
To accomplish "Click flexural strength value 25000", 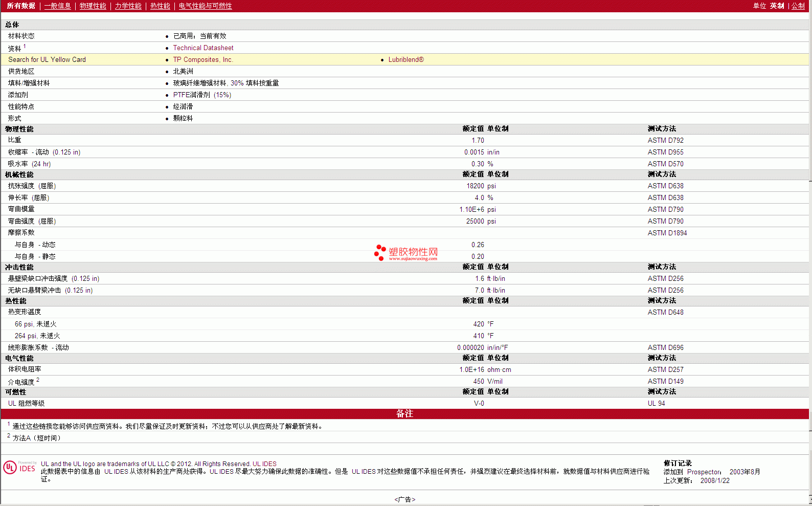I will point(475,221).
